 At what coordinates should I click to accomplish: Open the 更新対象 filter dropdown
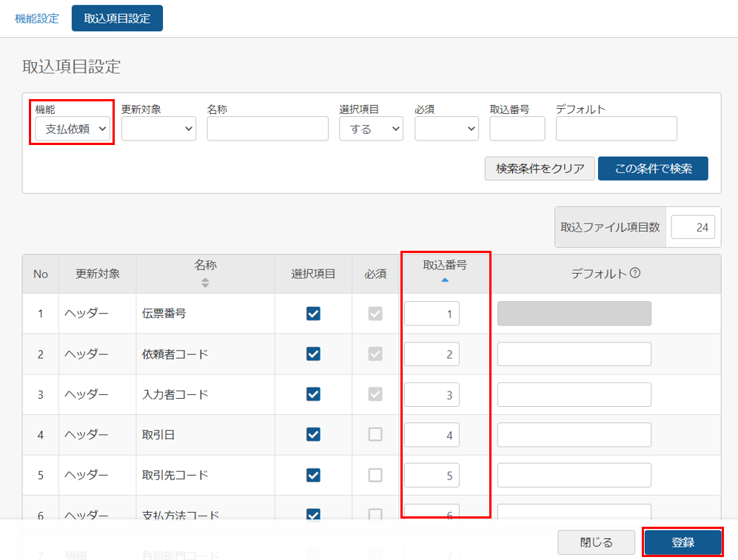158,129
